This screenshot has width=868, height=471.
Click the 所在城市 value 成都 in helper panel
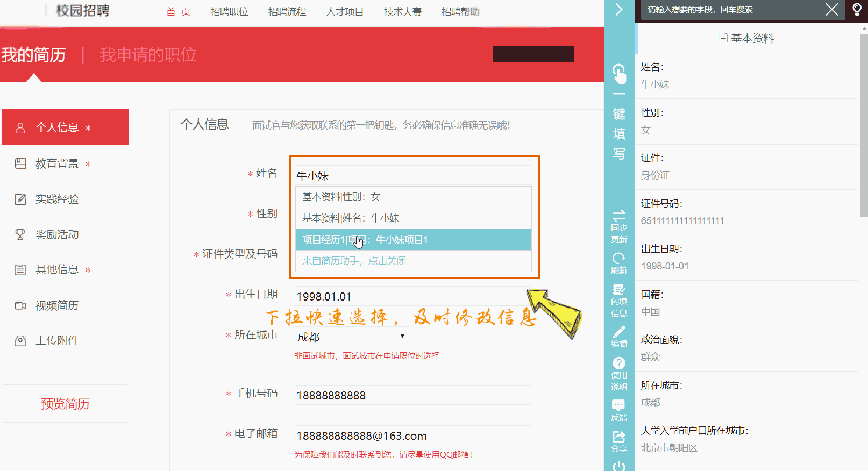tap(650, 403)
